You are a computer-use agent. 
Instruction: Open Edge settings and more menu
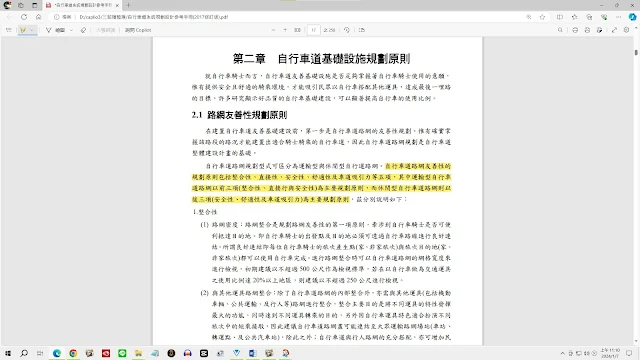(618, 17)
